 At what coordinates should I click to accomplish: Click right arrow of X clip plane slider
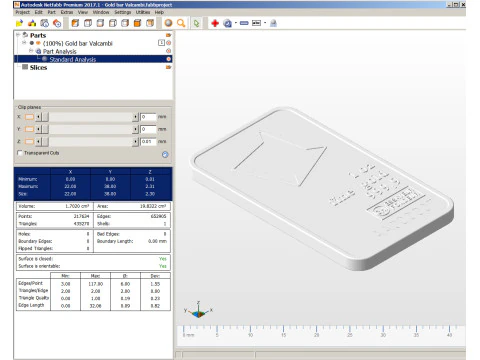click(x=135, y=117)
